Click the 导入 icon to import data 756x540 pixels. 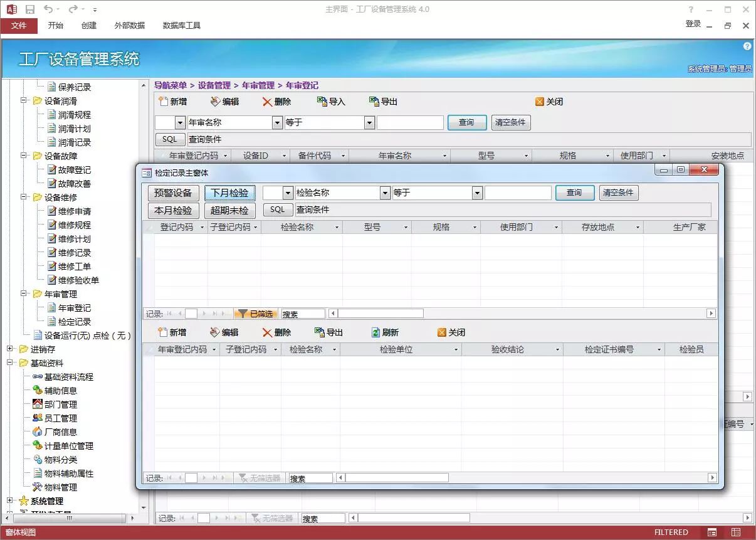[x=322, y=101]
